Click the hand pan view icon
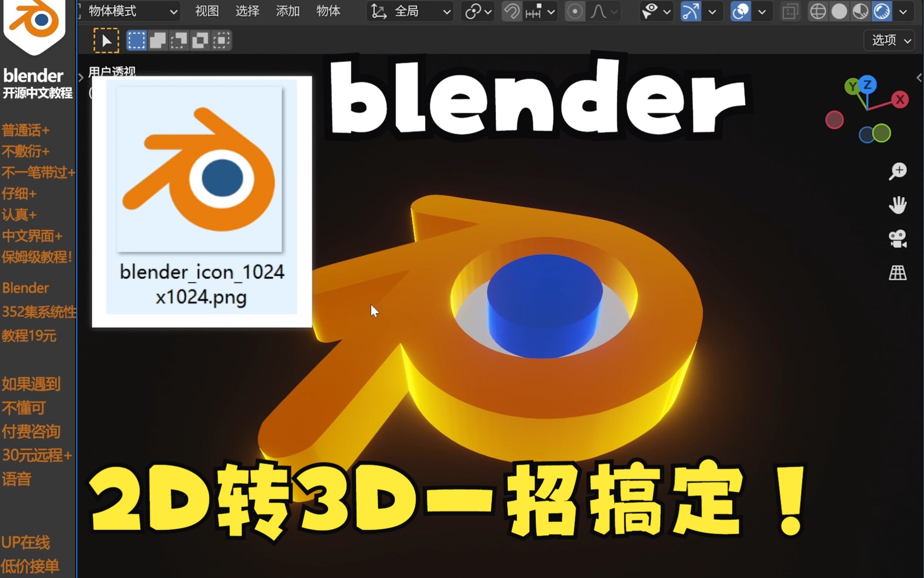This screenshot has width=924, height=578. [897, 205]
